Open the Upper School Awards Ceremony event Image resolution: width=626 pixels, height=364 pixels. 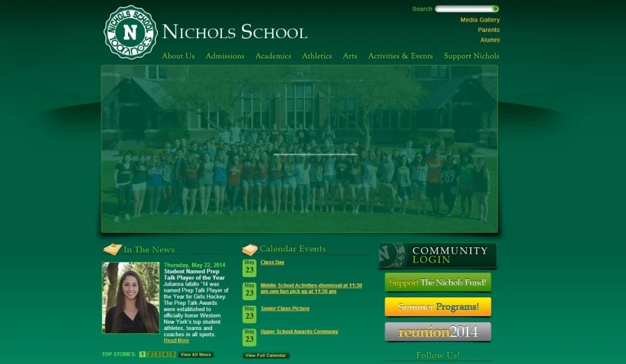[x=299, y=332]
